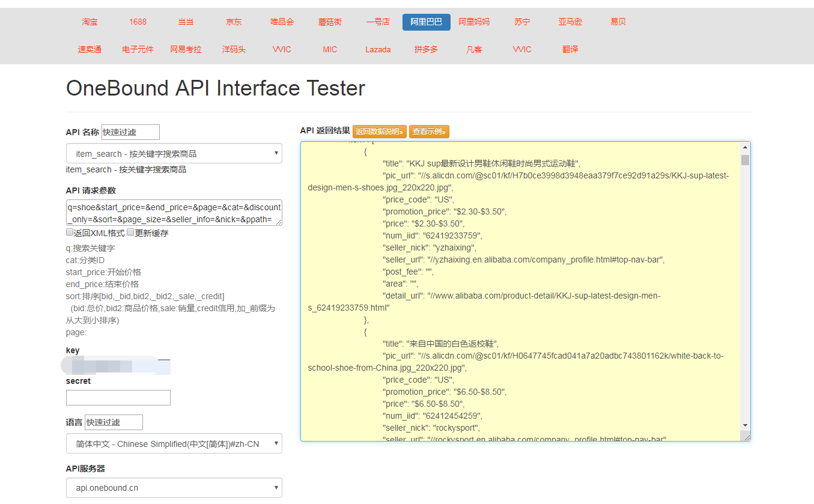Switch to the 1688 platform tab
Viewport: 814px width, 504px height.
138,22
